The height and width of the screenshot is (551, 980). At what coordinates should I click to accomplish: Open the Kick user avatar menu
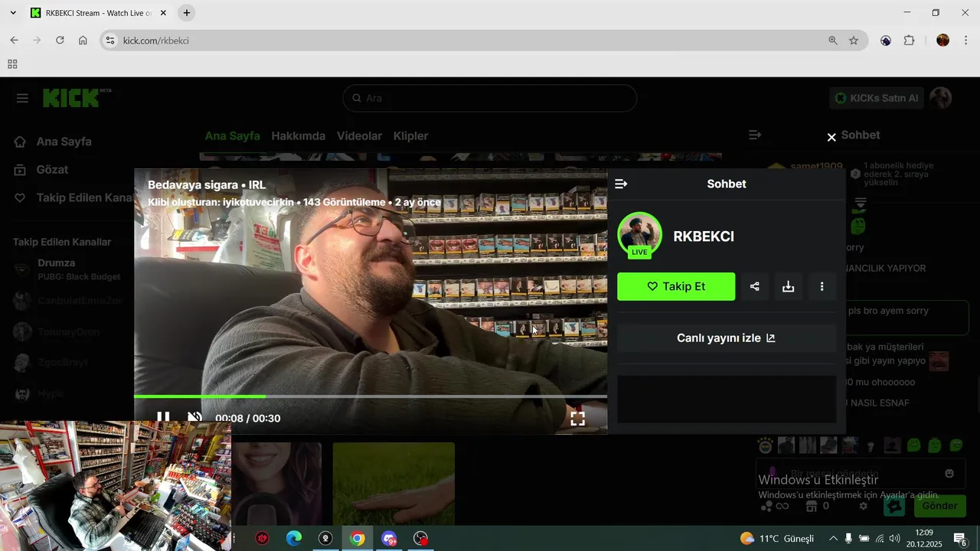tap(941, 98)
